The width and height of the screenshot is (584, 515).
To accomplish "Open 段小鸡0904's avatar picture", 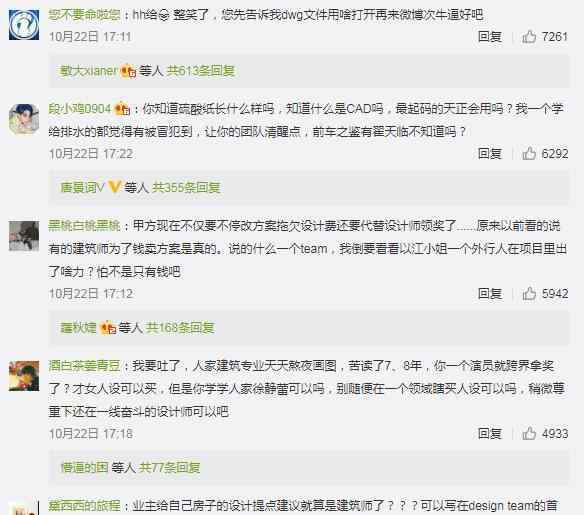I will (24, 119).
